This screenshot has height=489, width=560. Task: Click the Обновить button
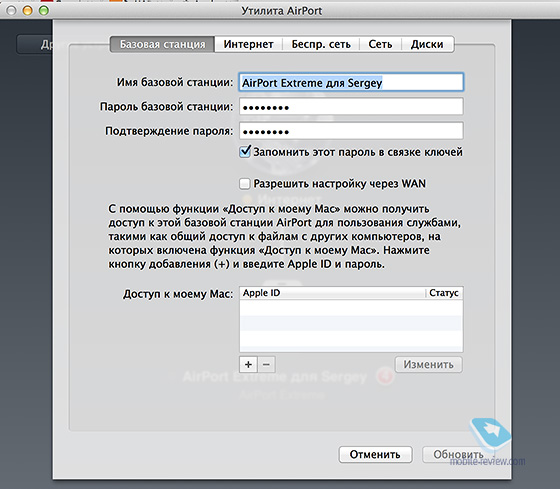[458, 454]
